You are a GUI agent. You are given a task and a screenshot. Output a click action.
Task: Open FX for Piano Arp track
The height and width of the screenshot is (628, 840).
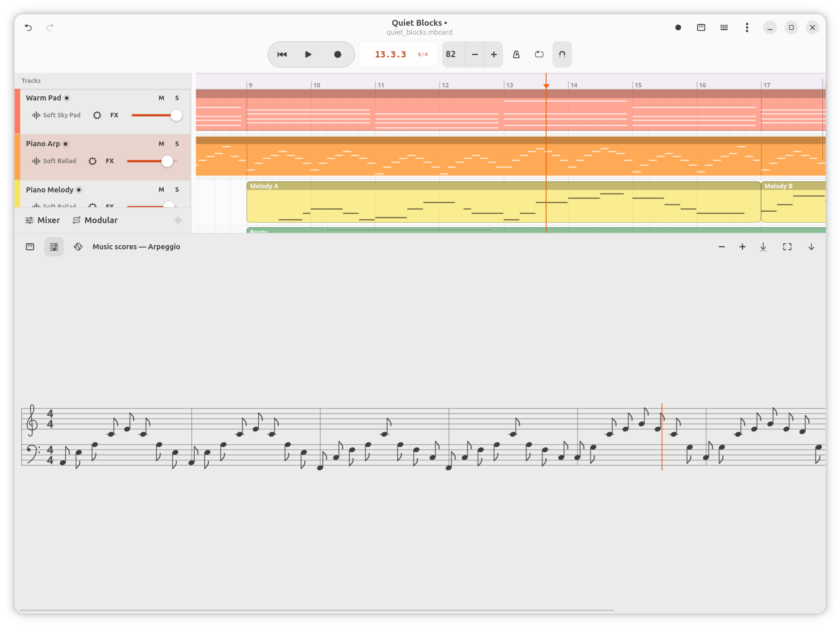coord(110,161)
